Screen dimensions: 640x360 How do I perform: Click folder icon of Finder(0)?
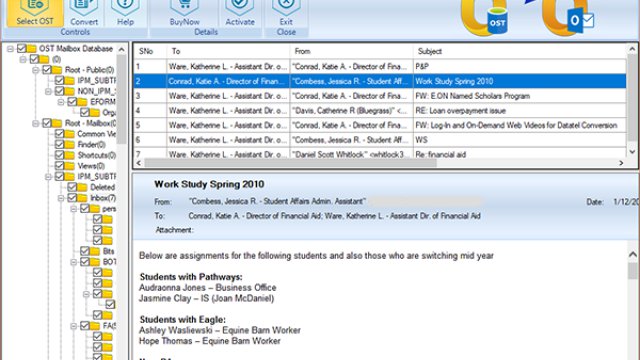click(x=70, y=144)
